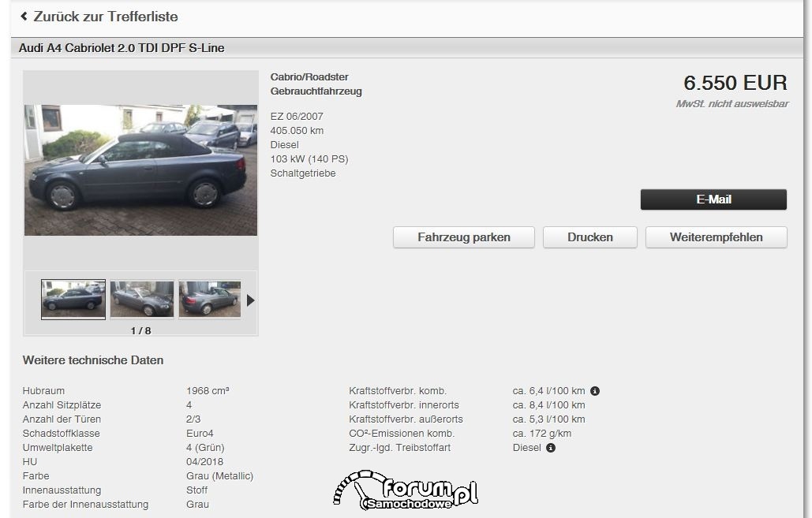The image size is (812, 518).
Task: Click the Schadstoffklasse value Euro4
Action: pyautogui.click(x=200, y=434)
